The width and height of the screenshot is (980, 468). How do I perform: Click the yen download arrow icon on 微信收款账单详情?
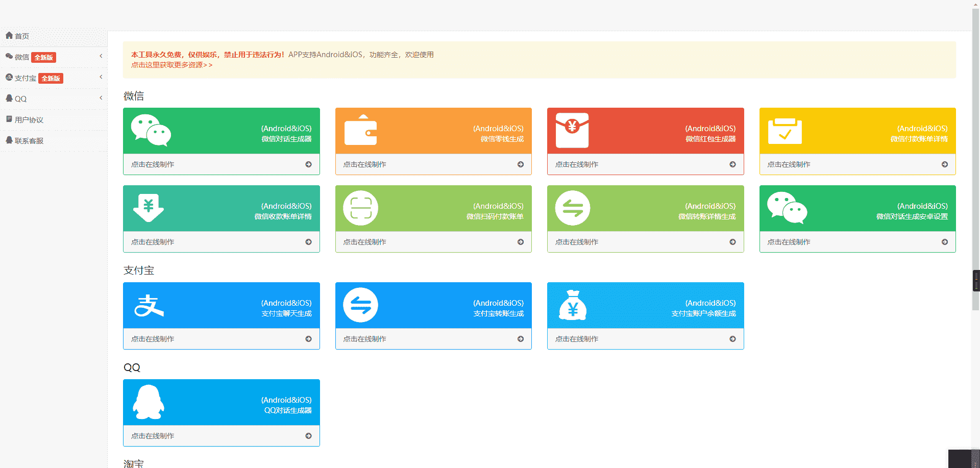[149, 208]
